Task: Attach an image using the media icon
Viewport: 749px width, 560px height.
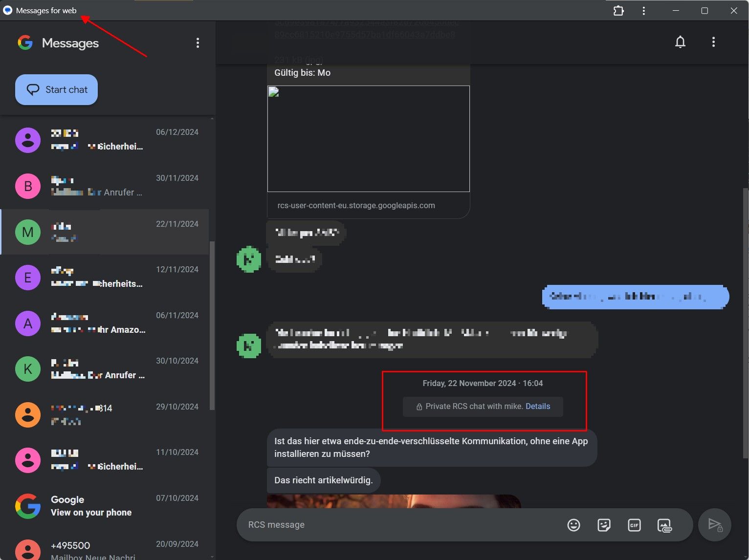Action: 664,525
